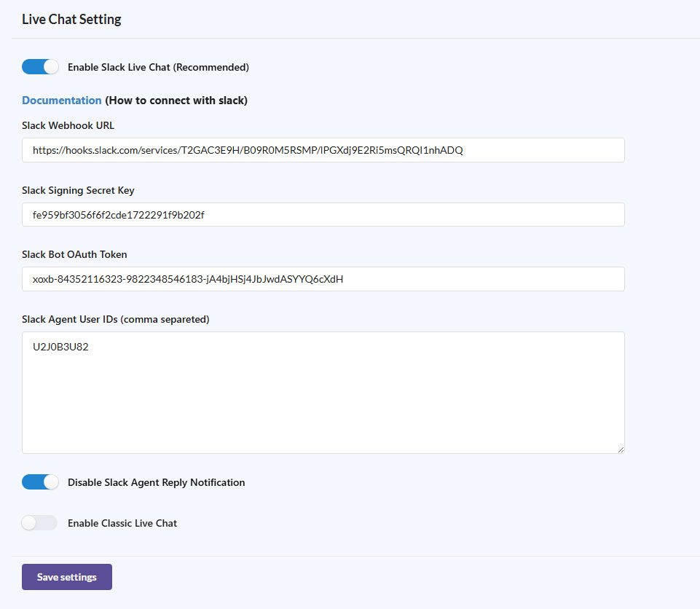The height and width of the screenshot is (609, 700).
Task: Click the 'Enable Slack Live Chat (Recommended)' label
Action: (x=158, y=67)
